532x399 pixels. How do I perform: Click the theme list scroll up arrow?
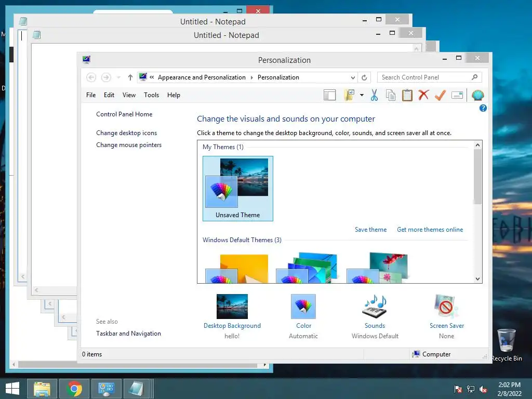tap(478, 145)
